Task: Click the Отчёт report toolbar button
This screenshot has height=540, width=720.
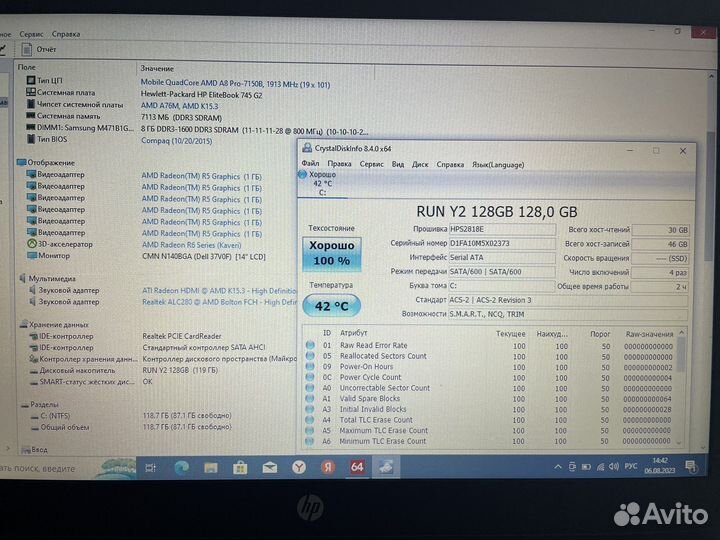Action: click(x=39, y=49)
